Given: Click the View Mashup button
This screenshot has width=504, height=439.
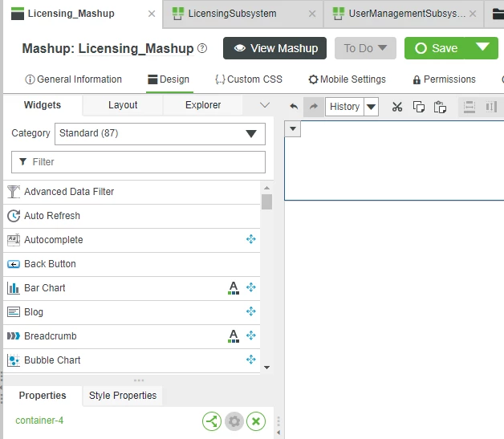Looking at the screenshot, I should pos(274,48).
